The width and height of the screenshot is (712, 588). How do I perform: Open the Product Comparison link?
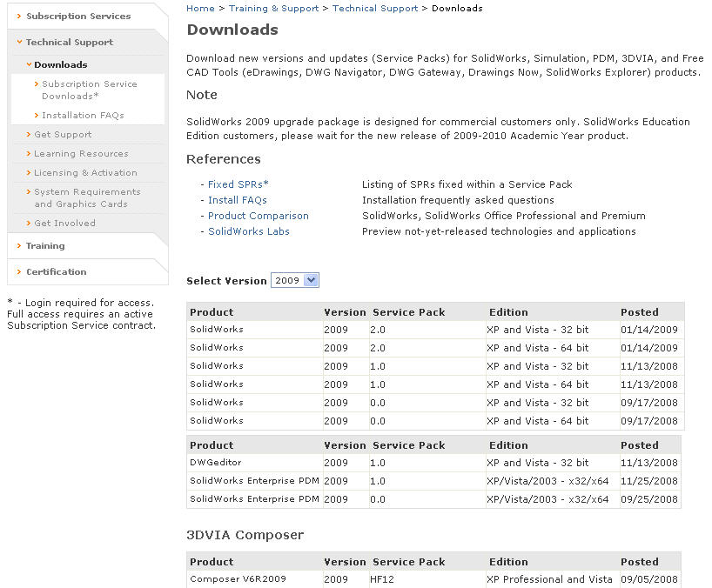point(258,216)
